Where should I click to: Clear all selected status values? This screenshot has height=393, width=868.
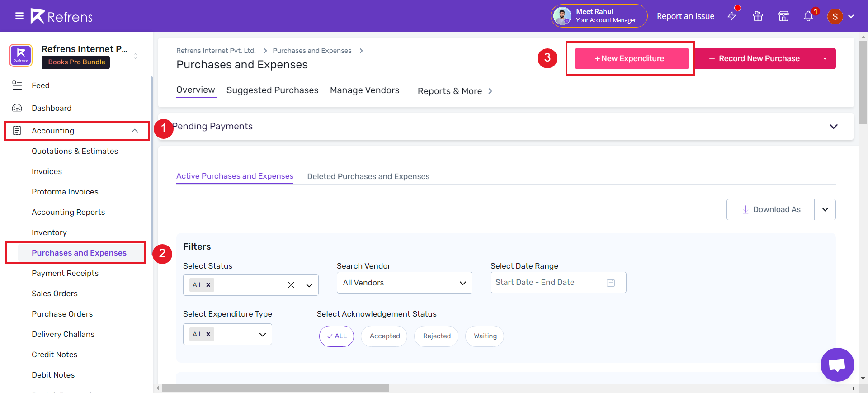291,285
